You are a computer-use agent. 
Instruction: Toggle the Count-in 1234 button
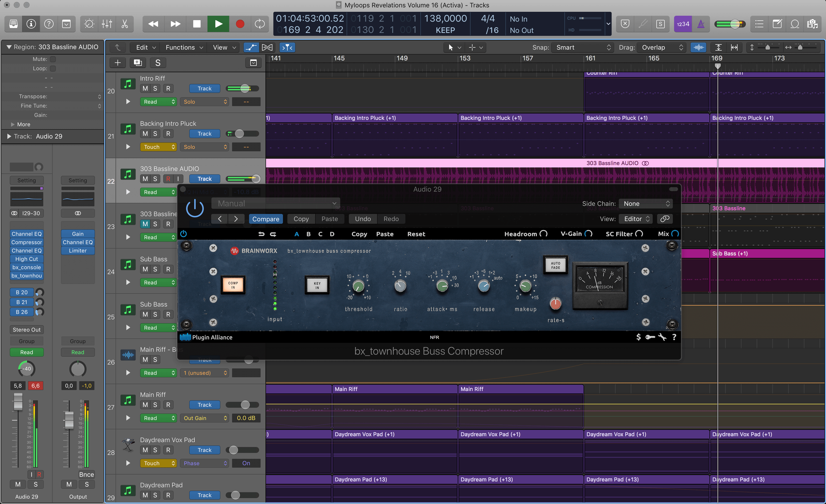pyautogui.click(x=683, y=24)
